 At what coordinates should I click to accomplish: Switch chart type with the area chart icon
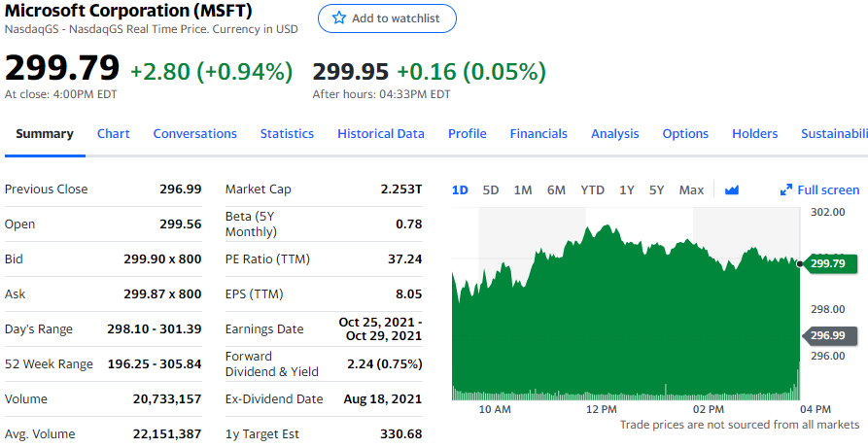tap(732, 190)
